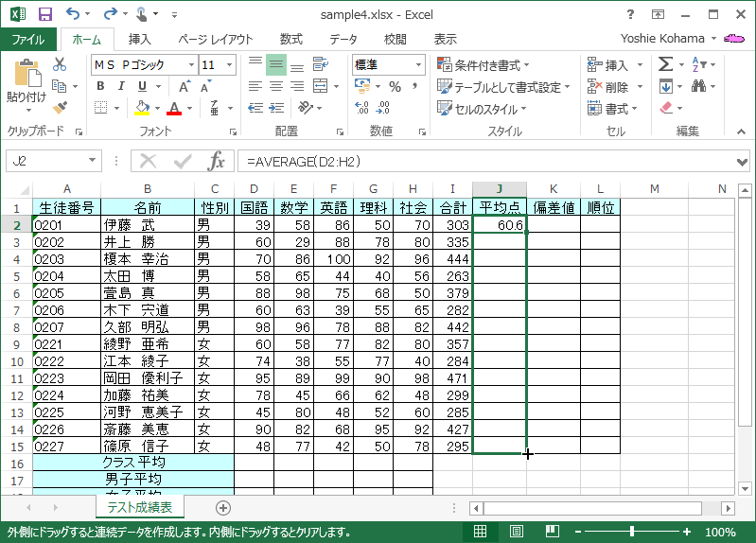Save the workbook with floppy disk icon
Image resolution: width=756 pixels, height=543 pixels.
[44, 14]
